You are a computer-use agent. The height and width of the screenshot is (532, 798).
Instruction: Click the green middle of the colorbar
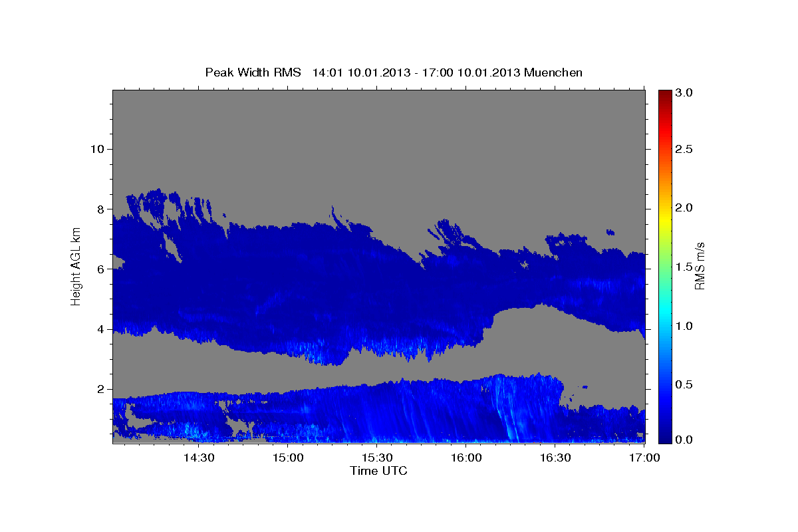click(664, 266)
